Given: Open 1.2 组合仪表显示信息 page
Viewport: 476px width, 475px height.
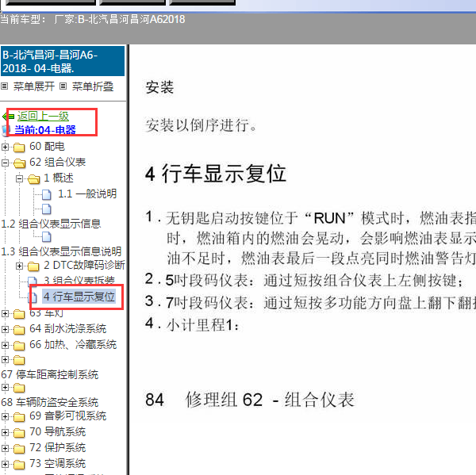Looking at the screenshot, I should click(51, 224).
